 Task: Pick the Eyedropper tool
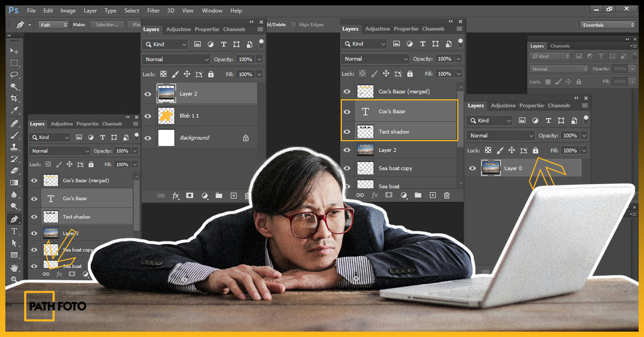[14, 108]
